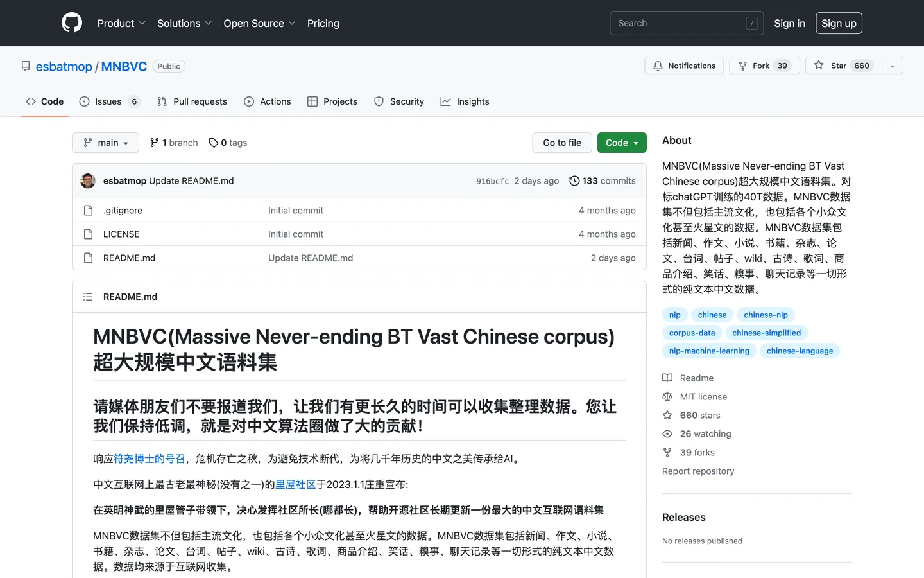Open the green Code dropdown
This screenshot has width=924, height=578.
622,143
